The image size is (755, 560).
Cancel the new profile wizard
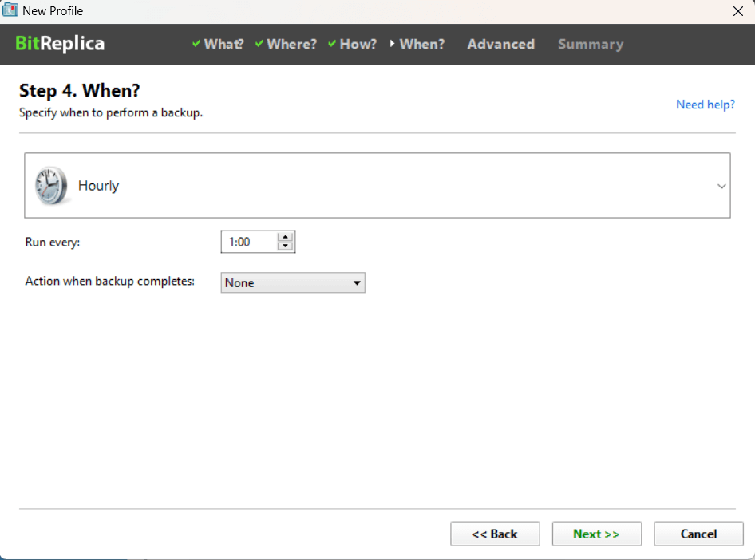[x=698, y=534]
